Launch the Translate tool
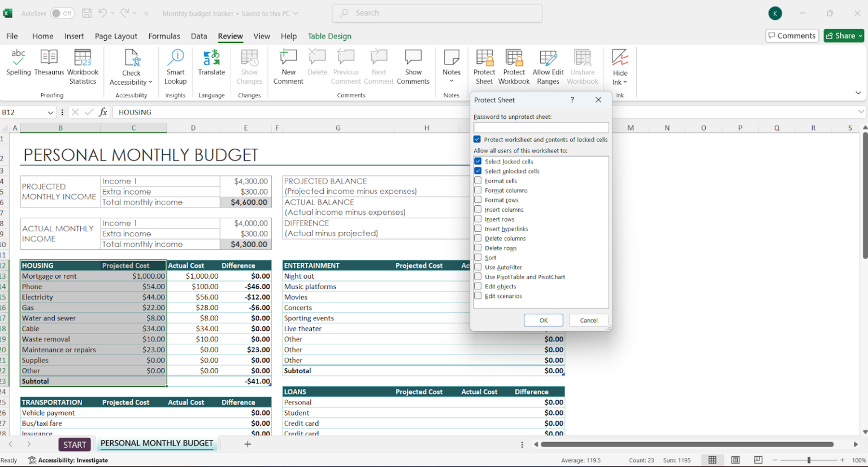This screenshot has height=467, width=868. point(211,65)
